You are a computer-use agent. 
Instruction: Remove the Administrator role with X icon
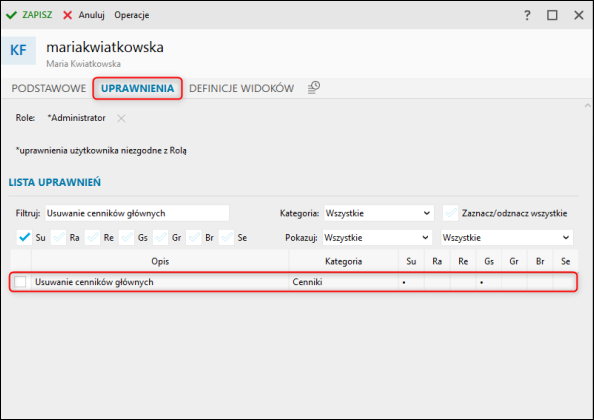click(121, 118)
